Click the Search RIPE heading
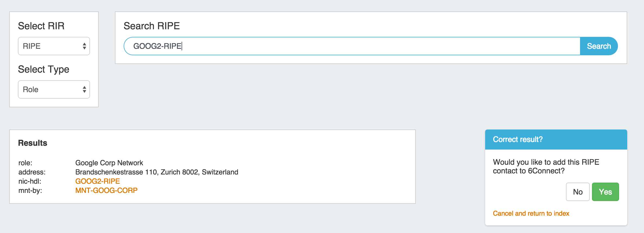This screenshot has height=233, width=644. (152, 26)
